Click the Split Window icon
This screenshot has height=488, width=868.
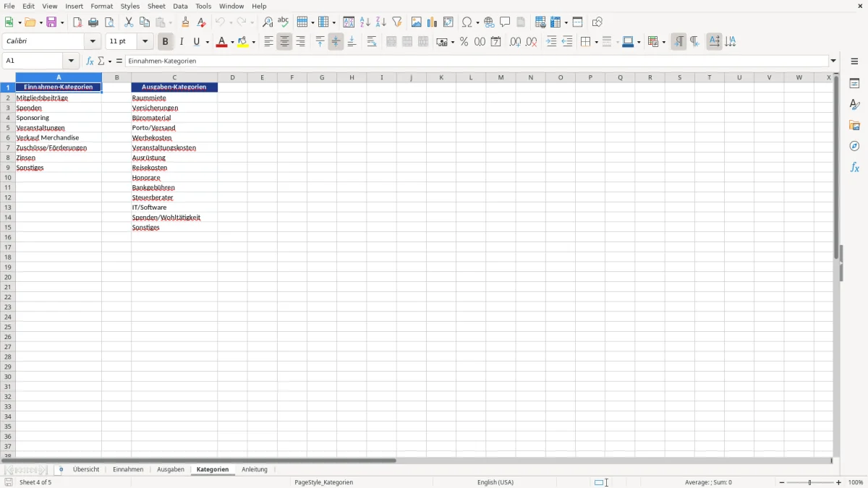(577, 22)
